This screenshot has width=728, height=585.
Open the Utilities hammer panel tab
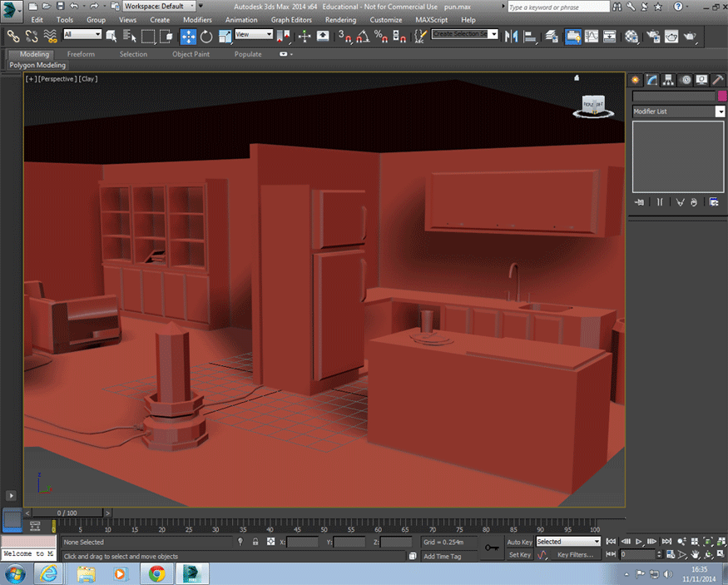[719, 80]
